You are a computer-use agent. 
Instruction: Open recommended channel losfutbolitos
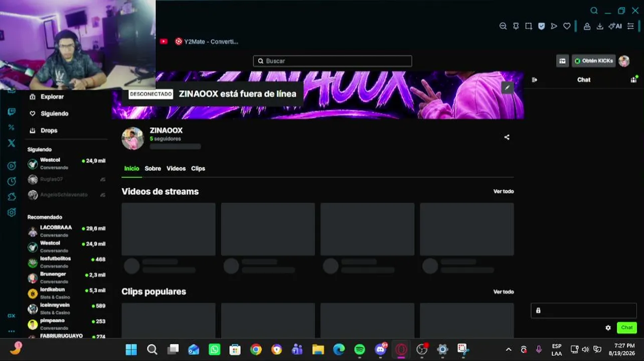67,262
